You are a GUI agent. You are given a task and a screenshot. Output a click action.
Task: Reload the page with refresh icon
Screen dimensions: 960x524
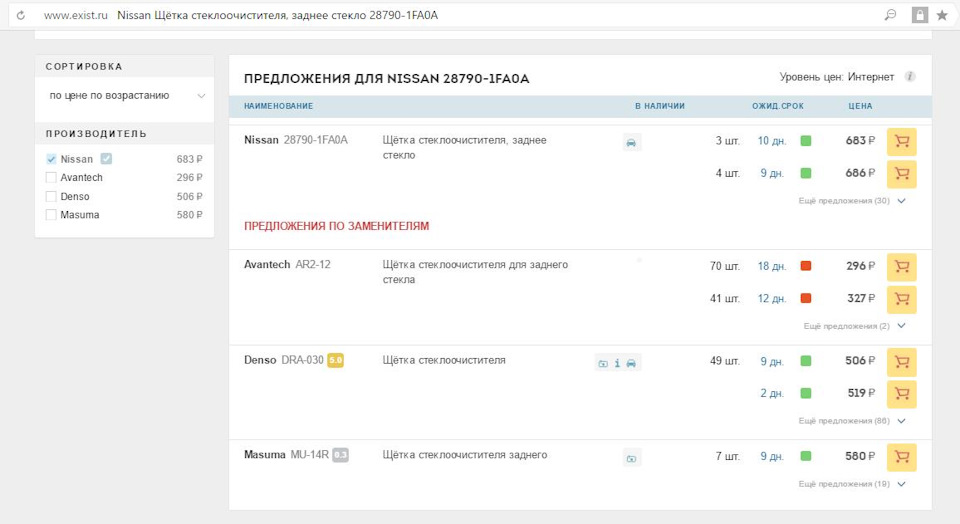click(21, 15)
